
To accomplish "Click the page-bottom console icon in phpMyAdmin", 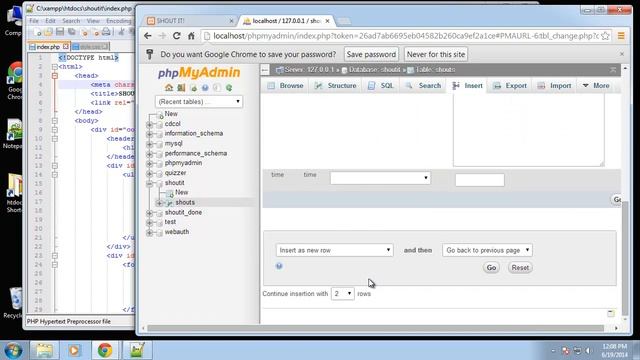I will coord(611,313).
